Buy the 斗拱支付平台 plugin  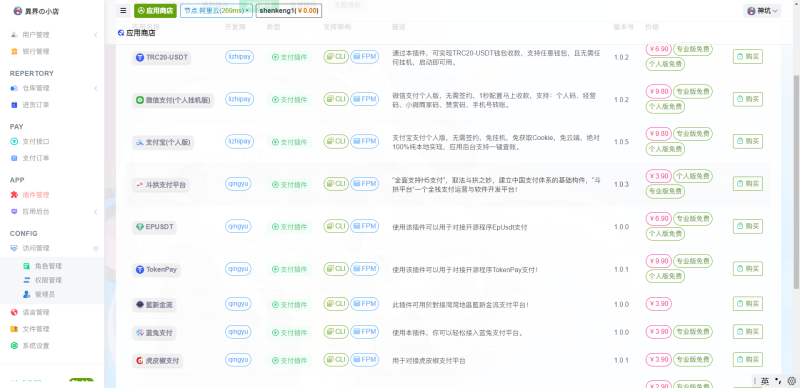748,184
